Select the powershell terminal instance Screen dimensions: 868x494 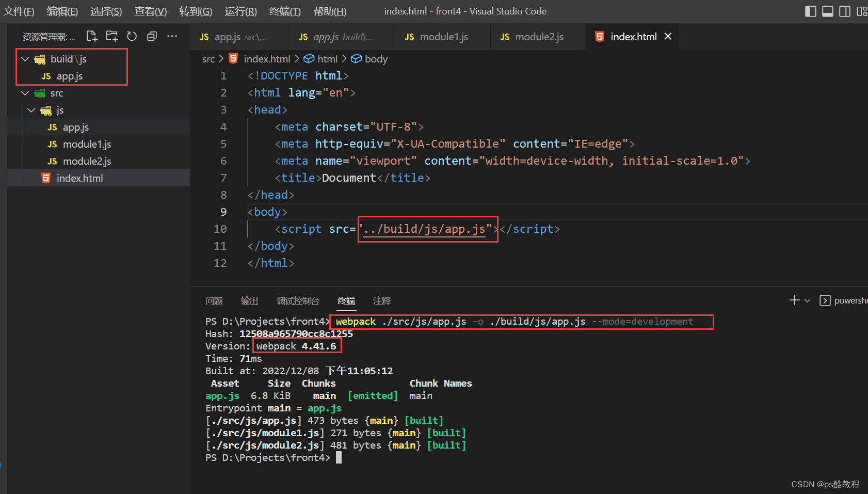coord(844,300)
